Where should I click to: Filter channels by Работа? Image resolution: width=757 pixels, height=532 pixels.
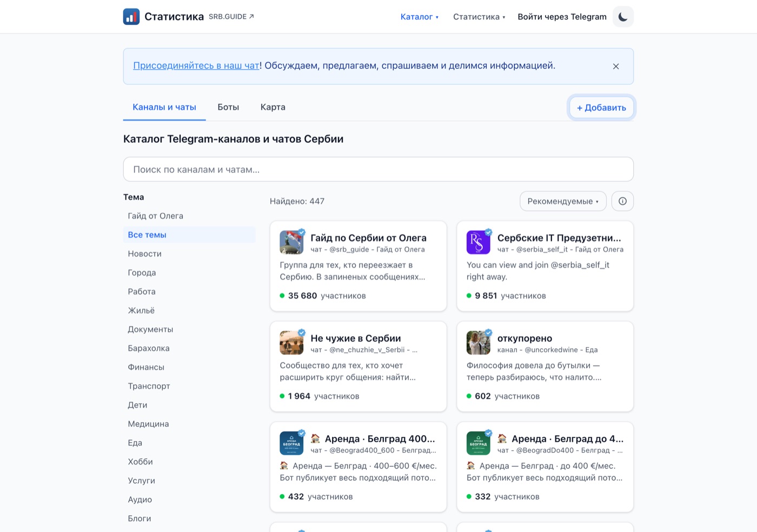coord(189,291)
